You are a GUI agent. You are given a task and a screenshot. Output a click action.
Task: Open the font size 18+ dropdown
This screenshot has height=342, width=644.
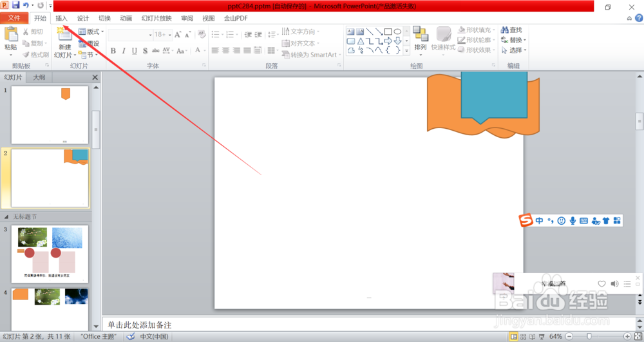(169, 35)
